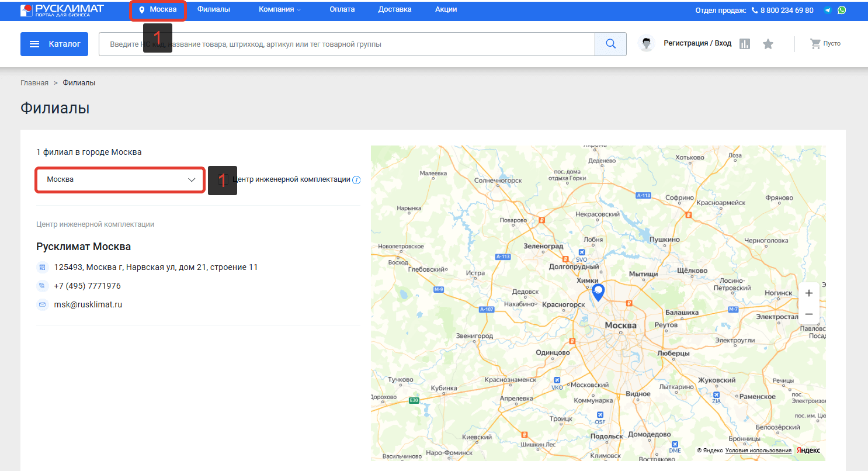The image size is (868, 471).
Task: Click the Балашиха label on map
Action: click(x=682, y=313)
